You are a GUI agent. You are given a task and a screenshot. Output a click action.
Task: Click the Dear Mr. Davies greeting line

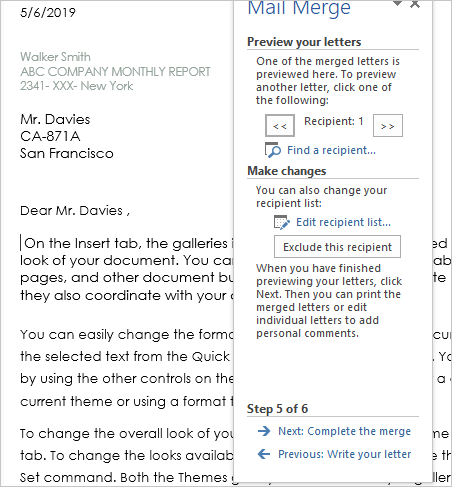click(75, 211)
